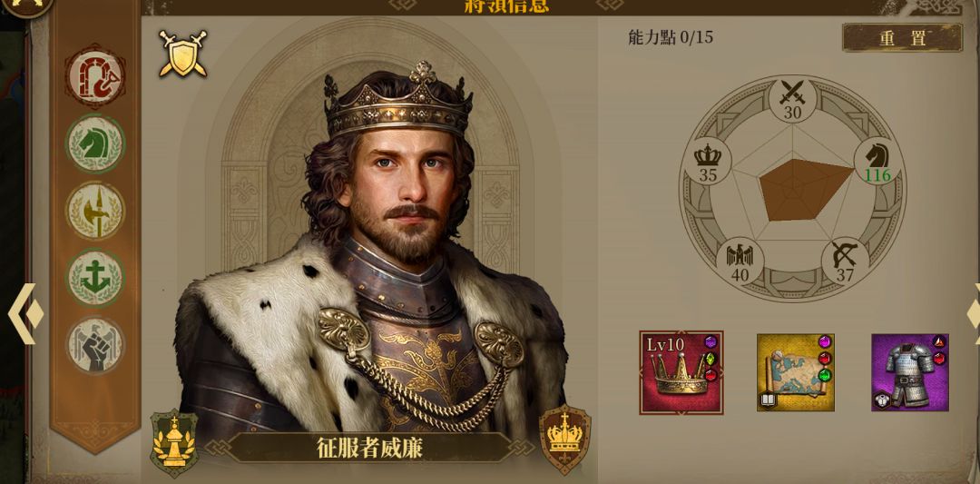
Task: Select the green anchor navy icon
Action: click(x=95, y=278)
